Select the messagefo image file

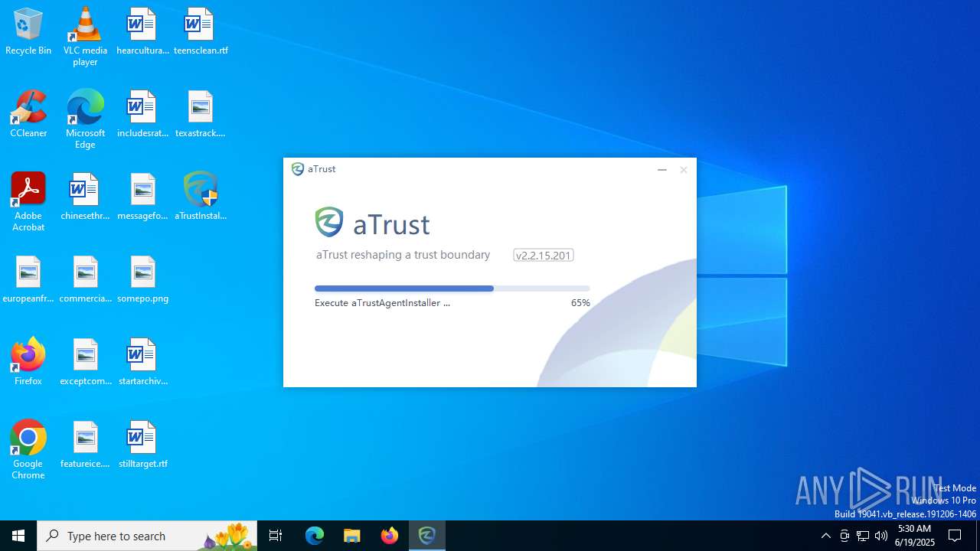point(142,197)
